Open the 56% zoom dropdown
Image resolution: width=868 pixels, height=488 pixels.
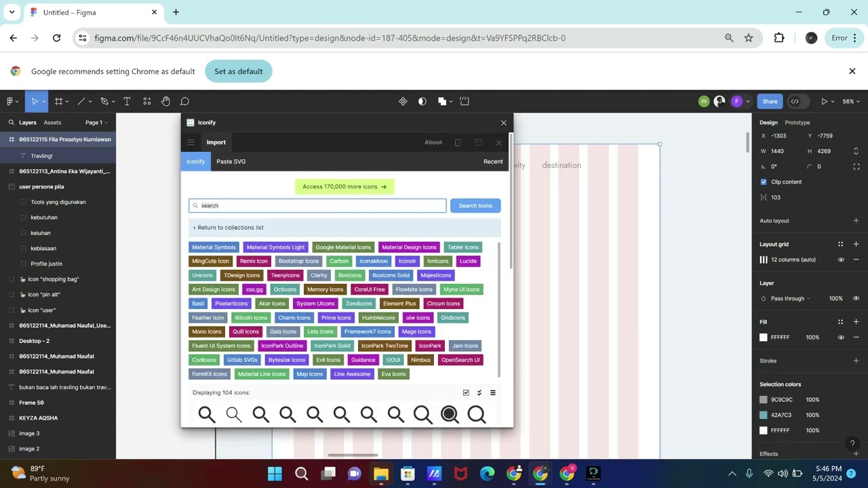tap(851, 101)
